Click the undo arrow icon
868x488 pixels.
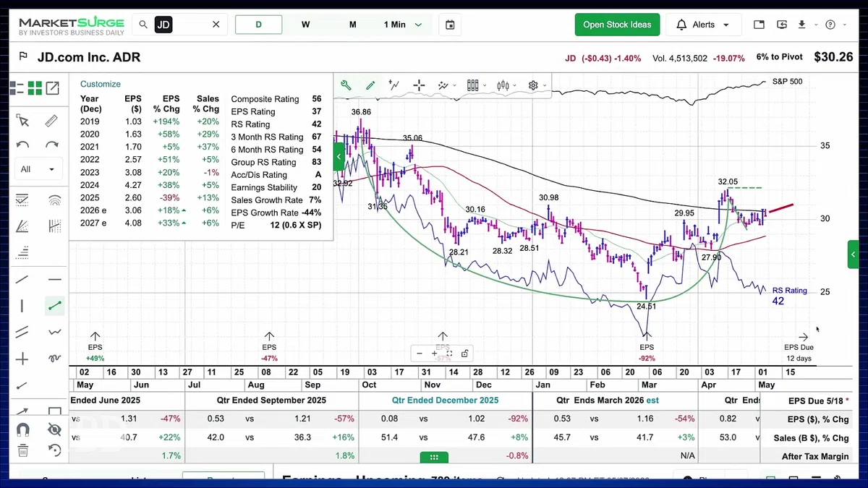pyautogui.click(x=22, y=145)
